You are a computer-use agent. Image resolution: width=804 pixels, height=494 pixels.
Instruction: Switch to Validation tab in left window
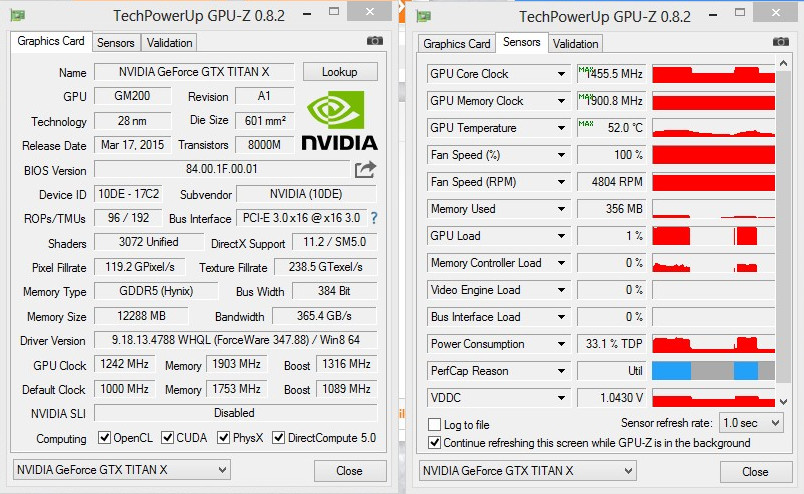[x=169, y=42]
